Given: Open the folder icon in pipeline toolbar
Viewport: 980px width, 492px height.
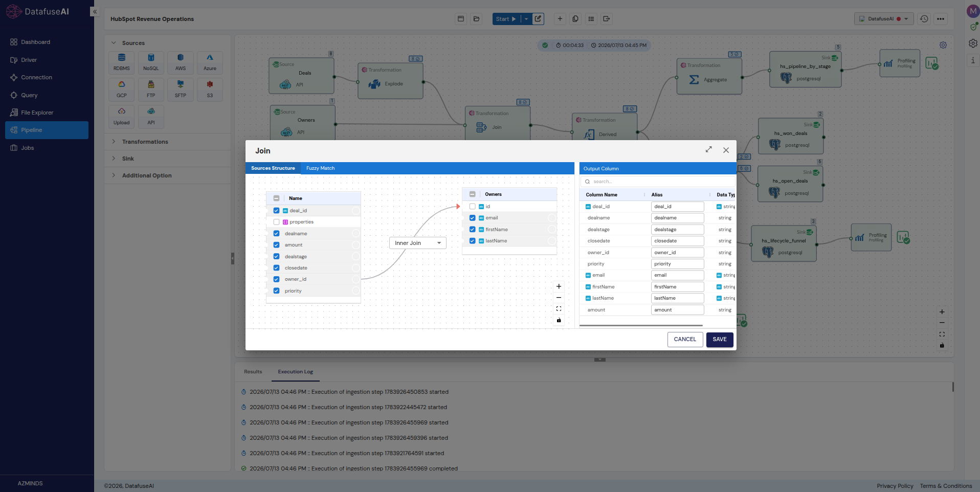Looking at the screenshot, I should tap(477, 19).
